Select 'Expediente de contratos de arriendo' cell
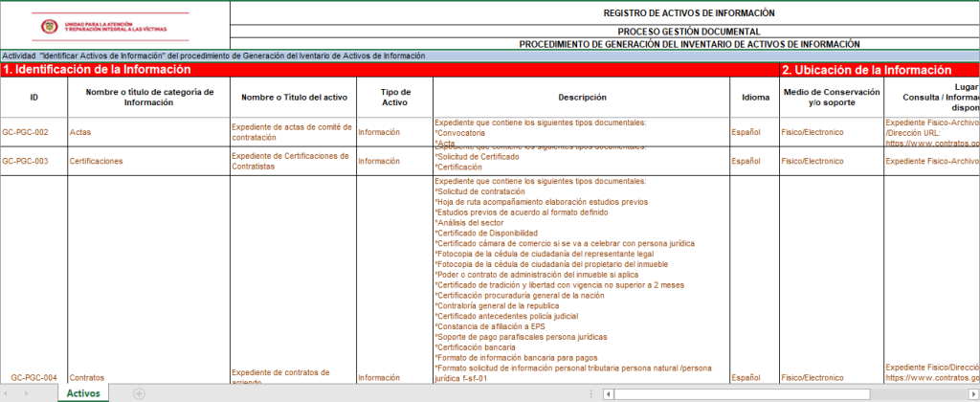 (293, 279)
